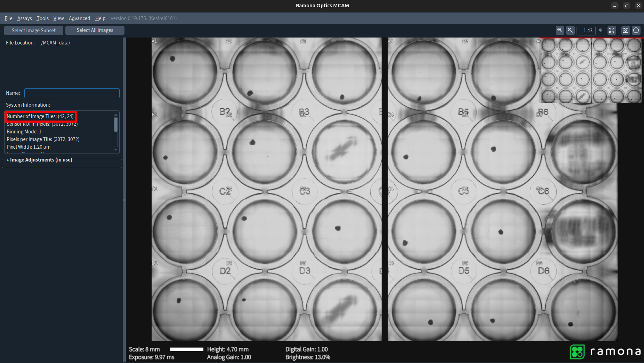Screen dimensions: 644x363
Task: Open the info circle icon
Action: coord(636,30)
